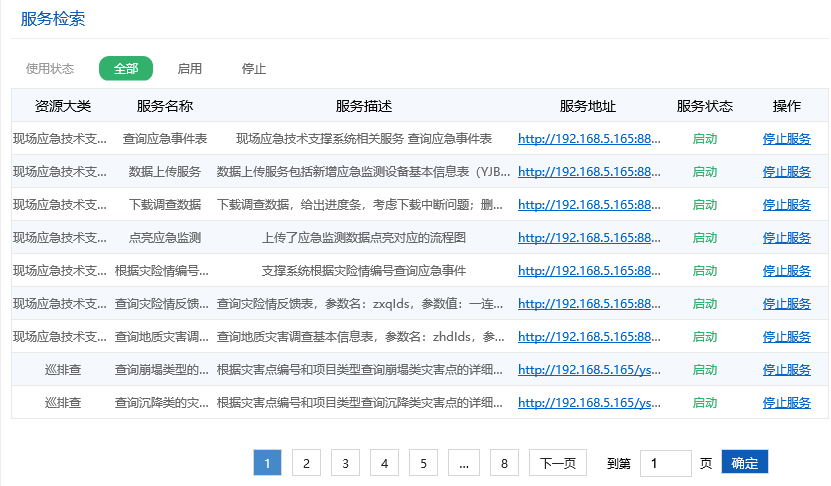The height and width of the screenshot is (486, 831).
Task: Click 停止服务 for 查询应急事件表 row
Action: point(786,139)
